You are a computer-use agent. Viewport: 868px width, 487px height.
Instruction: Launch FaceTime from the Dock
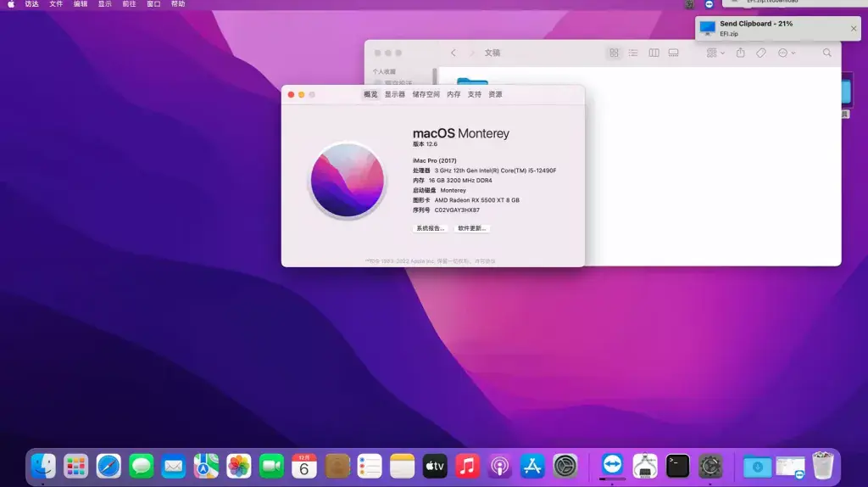pos(271,466)
